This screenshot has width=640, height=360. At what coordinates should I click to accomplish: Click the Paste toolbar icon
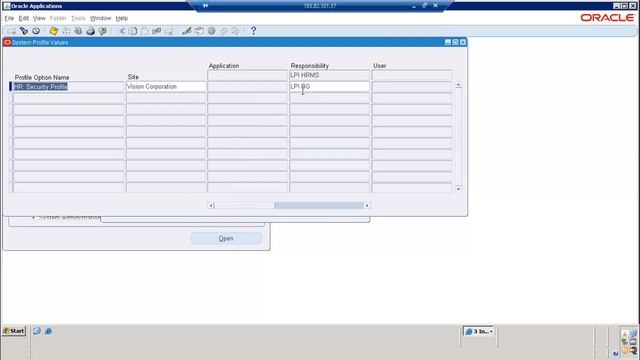point(144,31)
